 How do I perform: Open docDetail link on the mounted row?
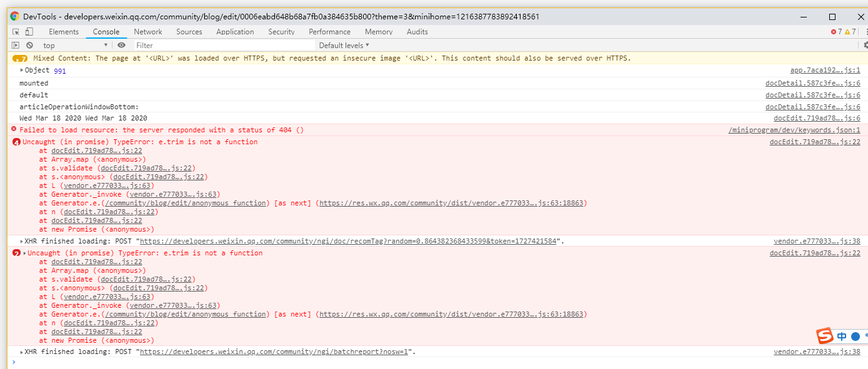pos(813,83)
